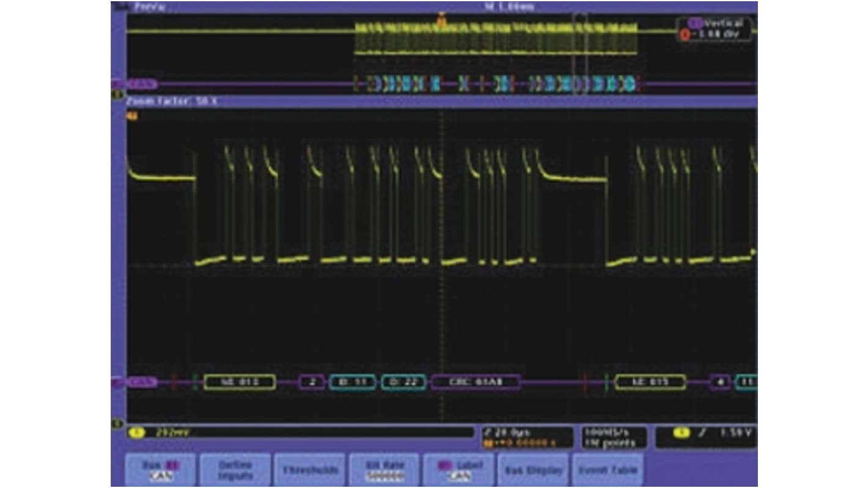Click the orange trigger marker on overview waveform
Screen dimensions: 868x488
coord(441,21)
